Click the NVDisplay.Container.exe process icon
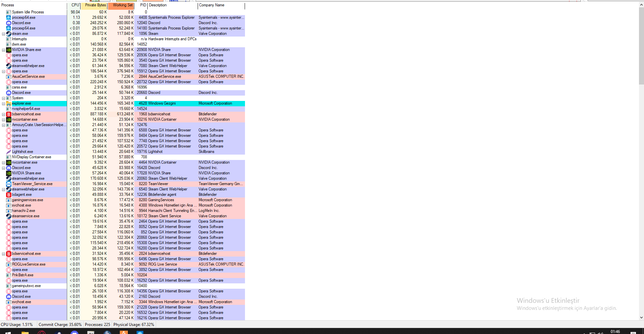 pyautogui.click(x=9, y=157)
